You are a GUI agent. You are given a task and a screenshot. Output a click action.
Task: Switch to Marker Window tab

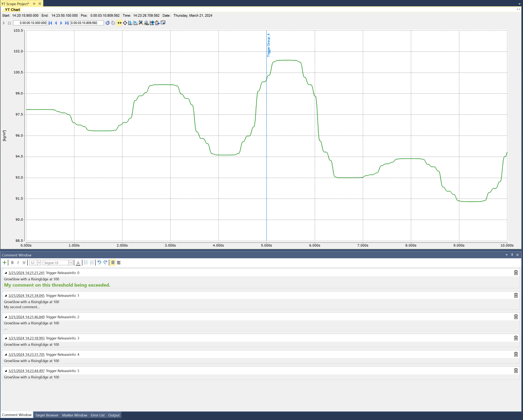(x=75, y=415)
